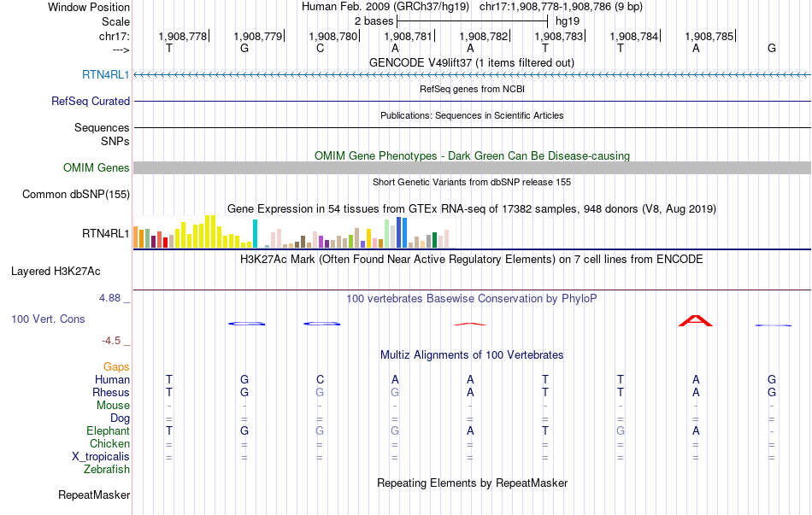The image size is (812, 515).
Task: Click the GENCODE V49lift37 track title
Action: pyautogui.click(x=472, y=62)
